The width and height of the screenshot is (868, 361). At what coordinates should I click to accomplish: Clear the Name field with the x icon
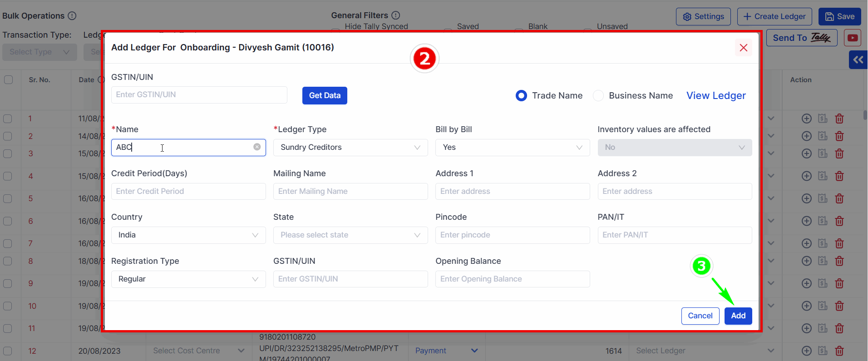coord(257,147)
